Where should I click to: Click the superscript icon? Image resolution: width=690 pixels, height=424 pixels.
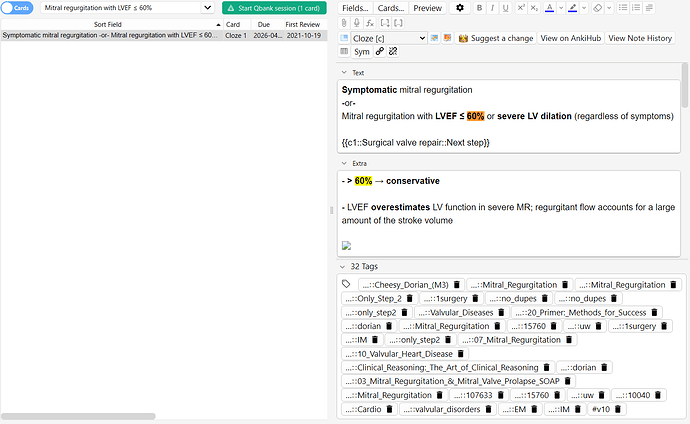pos(521,8)
